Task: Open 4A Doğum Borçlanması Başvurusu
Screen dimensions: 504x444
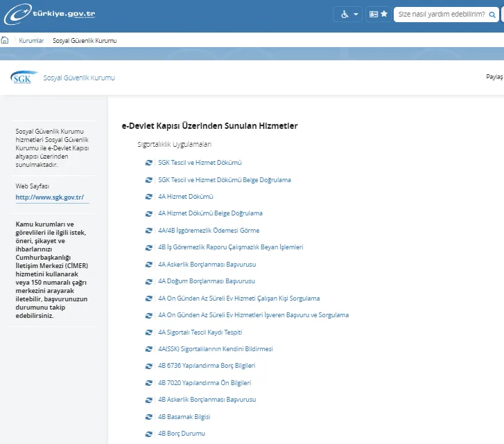Action: click(207, 281)
